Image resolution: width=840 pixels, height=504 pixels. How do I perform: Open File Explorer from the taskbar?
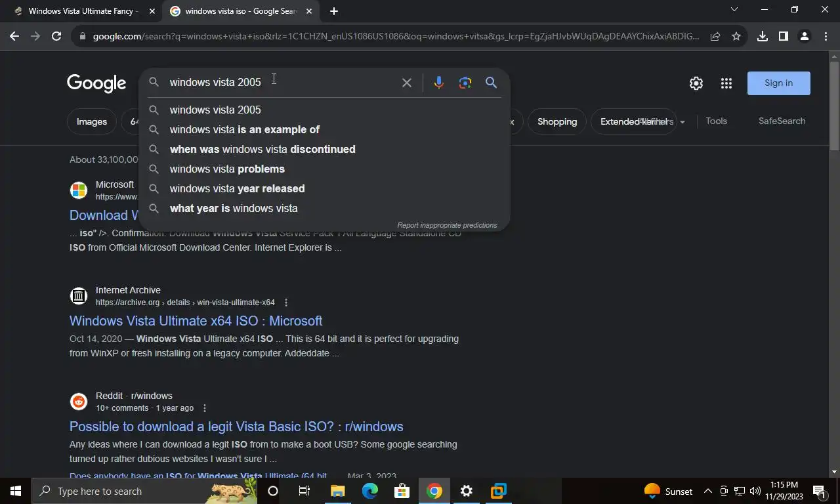(337, 491)
